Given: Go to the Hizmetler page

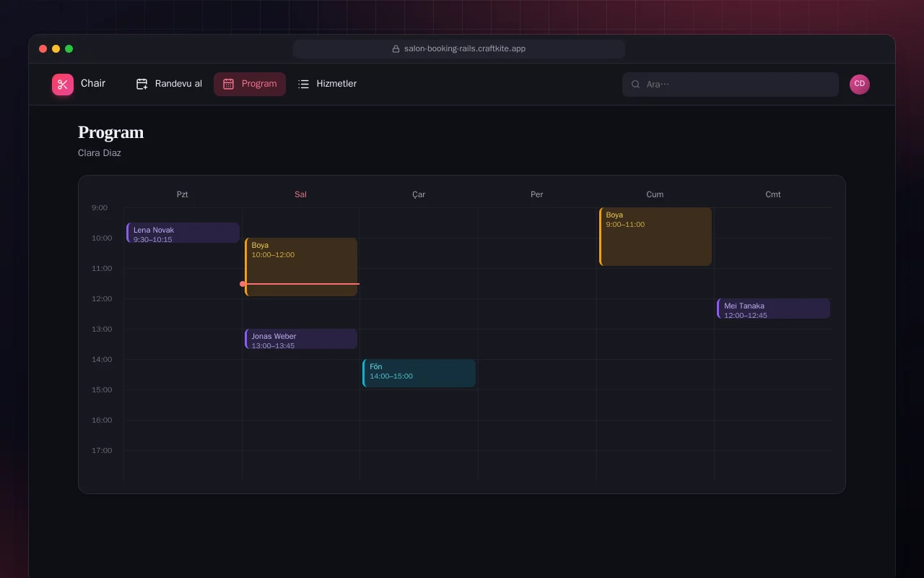Looking at the screenshot, I should click(x=327, y=84).
